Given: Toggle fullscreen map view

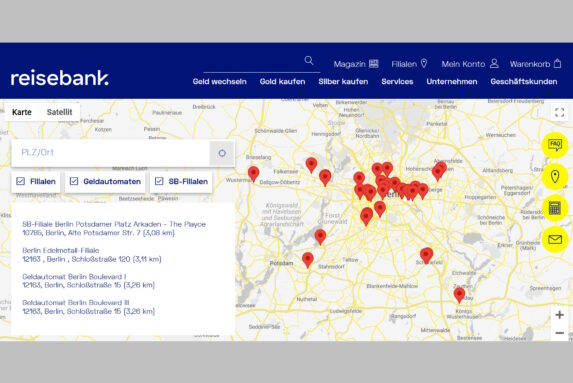Looking at the screenshot, I should pyautogui.click(x=559, y=112).
